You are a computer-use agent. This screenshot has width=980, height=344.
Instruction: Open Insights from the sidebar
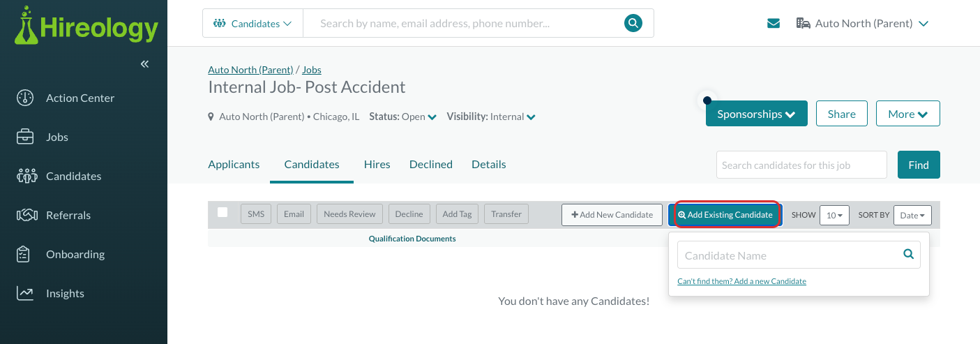pos(50,293)
